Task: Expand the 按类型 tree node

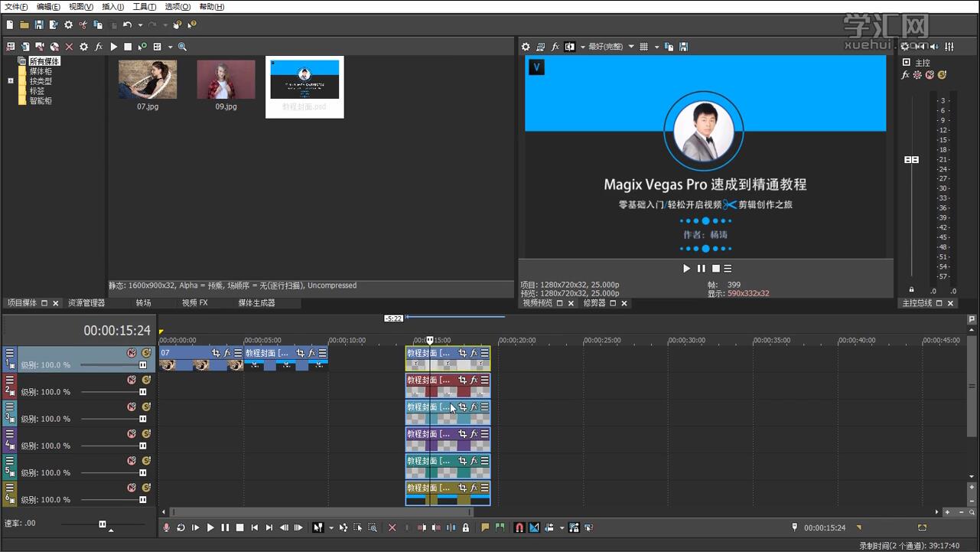Action: [x=11, y=80]
